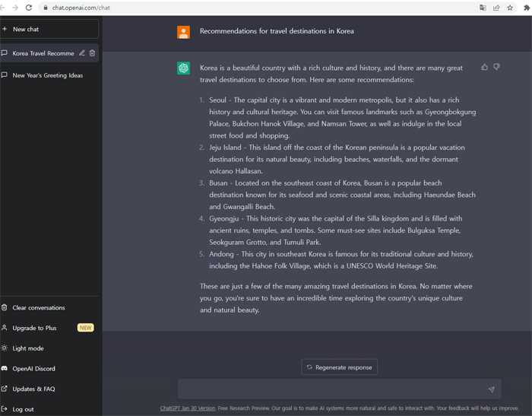532x416 pixels.
Task: Click the orange user avatar icon
Action: [x=184, y=32]
